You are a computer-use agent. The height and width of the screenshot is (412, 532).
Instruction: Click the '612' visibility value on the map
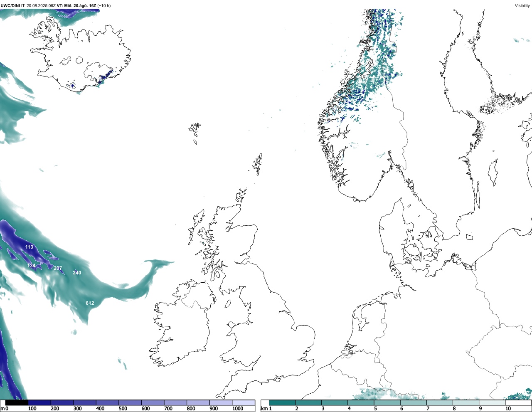click(x=90, y=303)
